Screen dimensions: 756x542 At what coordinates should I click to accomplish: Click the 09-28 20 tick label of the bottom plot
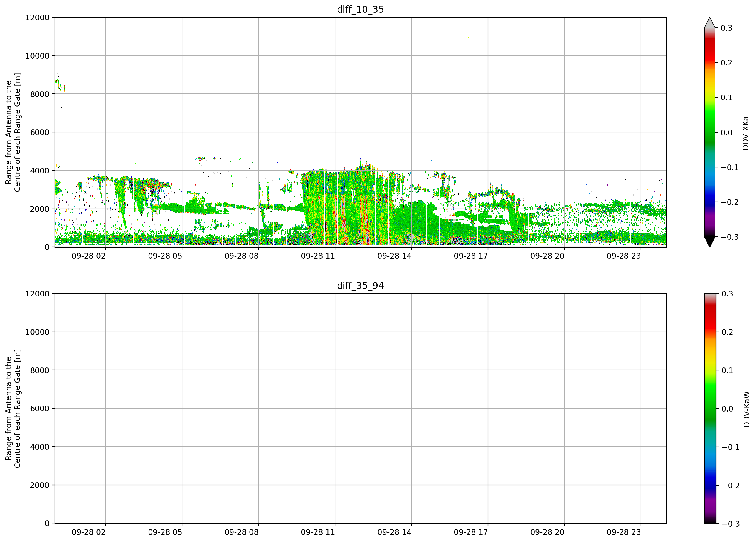[x=547, y=532]
